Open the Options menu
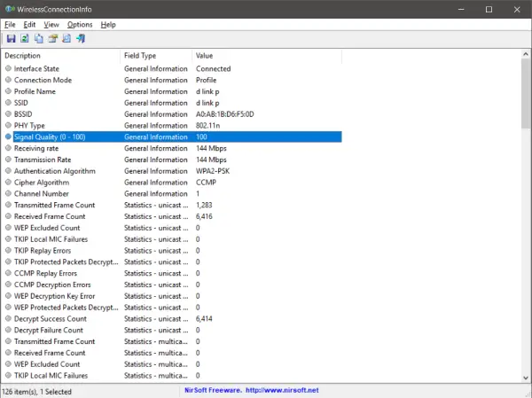532x398 pixels. pos(79,25)
